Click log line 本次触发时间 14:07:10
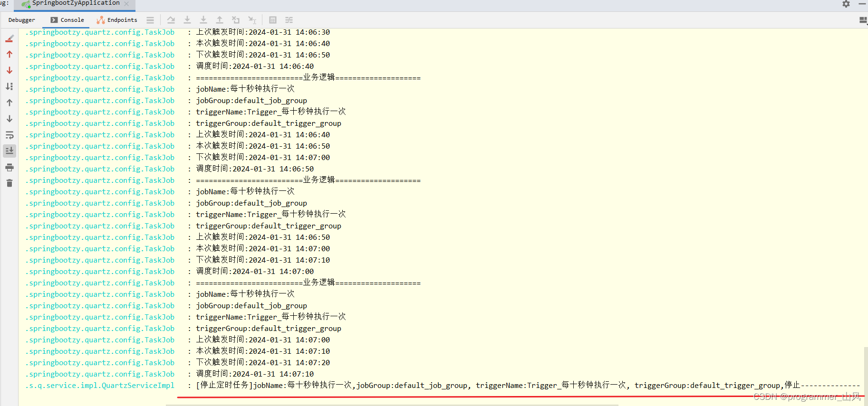The width and height of the screenshot is (868, 406). coord(263,351)
